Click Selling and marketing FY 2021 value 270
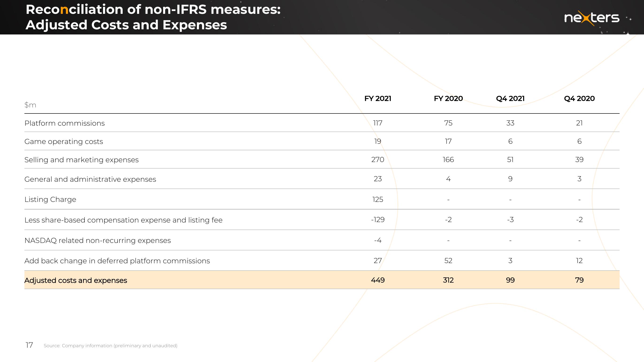644x362 pixels. 378,159
